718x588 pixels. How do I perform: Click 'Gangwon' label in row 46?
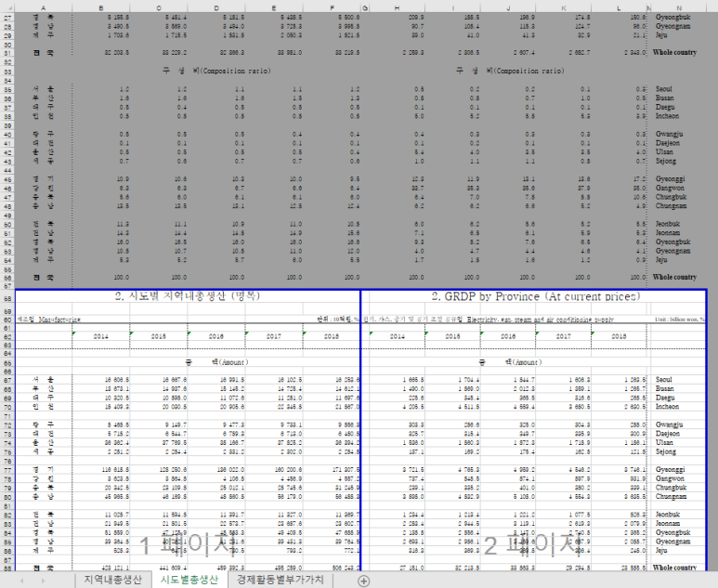click(x=670, y=188)
